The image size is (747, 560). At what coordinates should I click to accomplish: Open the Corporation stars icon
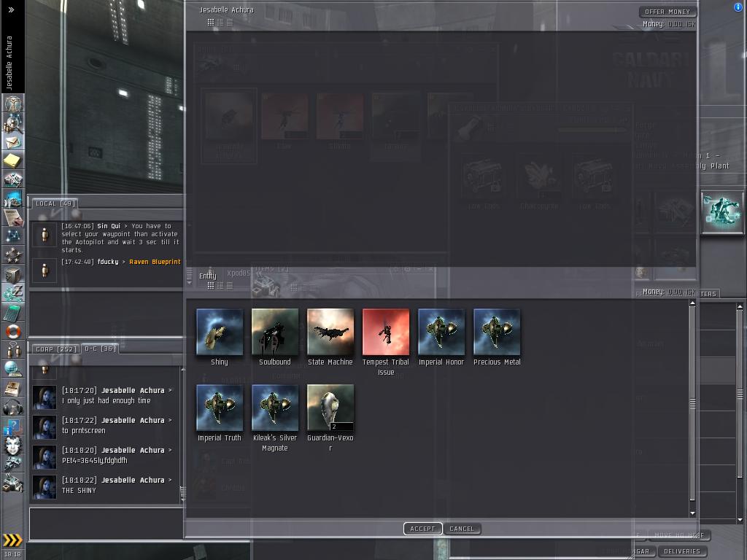(13, 254)
